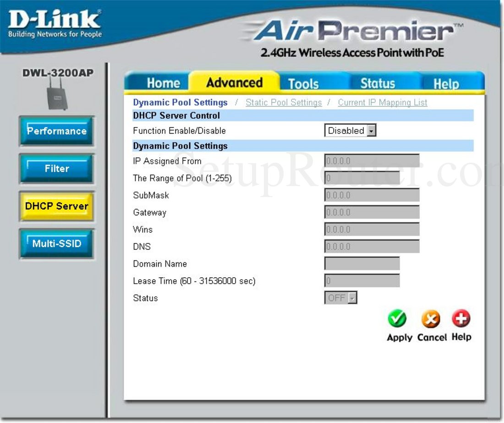Screen dimensions: 504x423
Task: Open the Static Pool Settings link
Action: pos(284,103)
